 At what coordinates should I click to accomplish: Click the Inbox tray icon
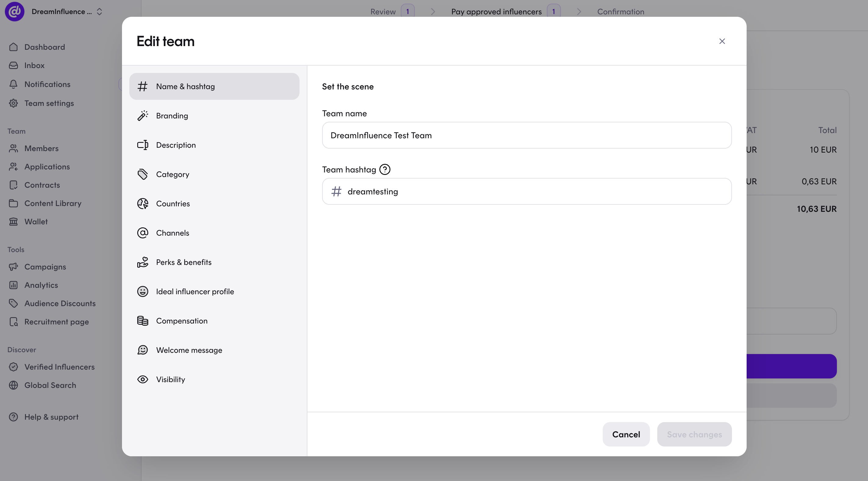point(13,65)
